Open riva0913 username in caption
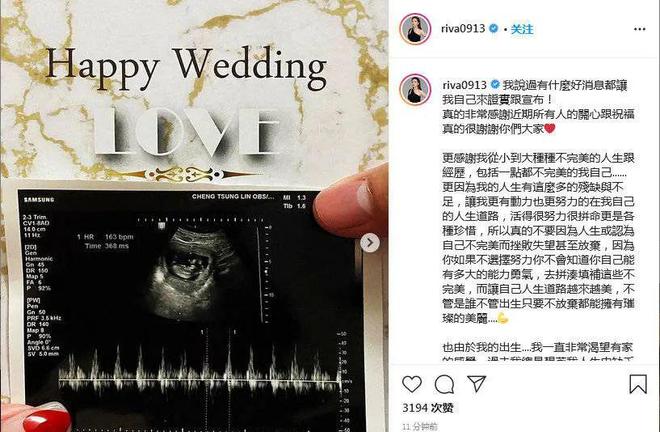Image resolution: width=660 pixels, height=432 pixels. pos(465,85)
